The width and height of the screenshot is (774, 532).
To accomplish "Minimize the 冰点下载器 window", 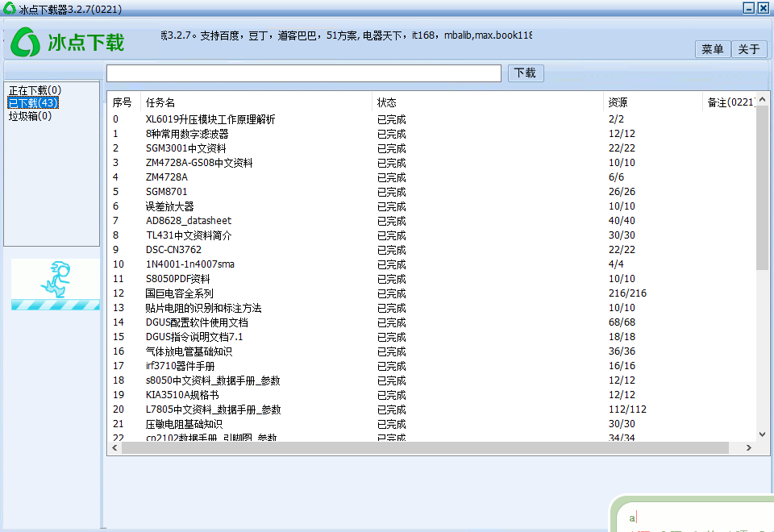I will click(749, 8).
